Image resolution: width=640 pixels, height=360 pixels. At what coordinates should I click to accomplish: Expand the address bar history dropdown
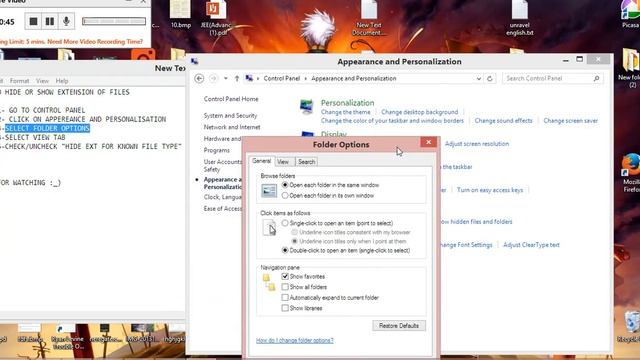tap(478, 78)
